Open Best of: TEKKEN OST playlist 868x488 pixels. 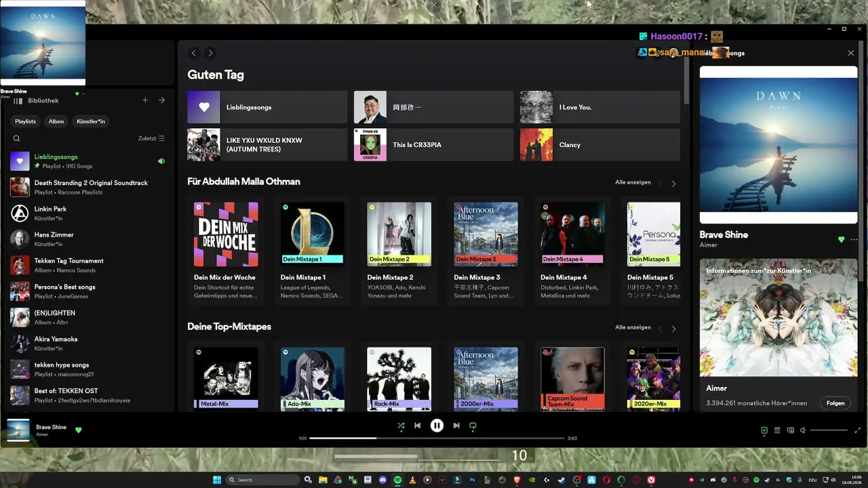87,395
